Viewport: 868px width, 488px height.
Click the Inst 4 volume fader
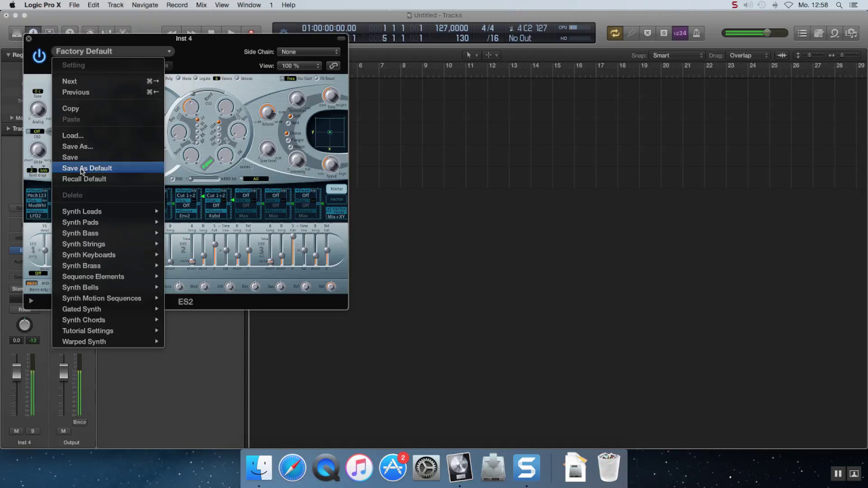click(17, 373)
